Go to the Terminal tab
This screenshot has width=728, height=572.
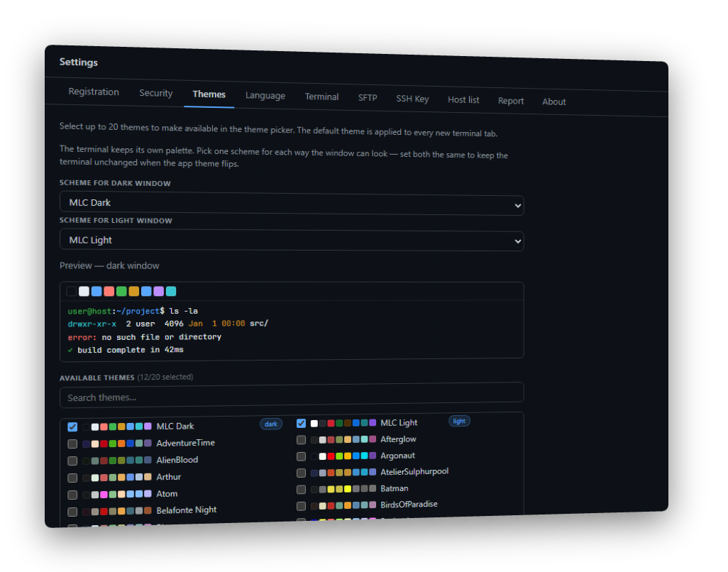pyautogui.click(x=321, y=97)
